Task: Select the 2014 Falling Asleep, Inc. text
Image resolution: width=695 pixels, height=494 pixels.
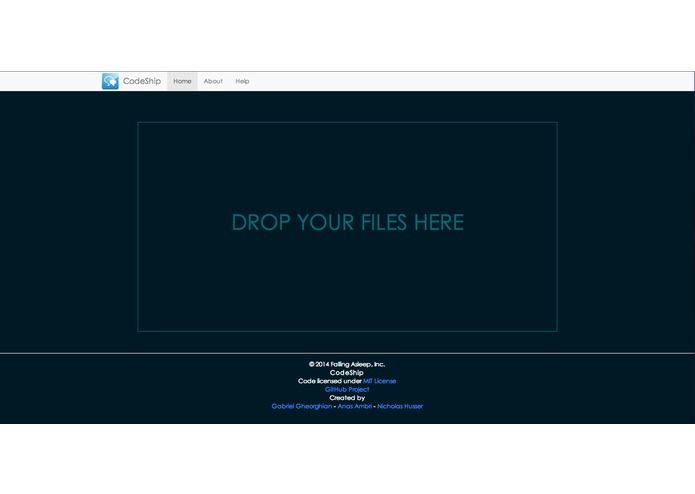Action: (347, 364)
